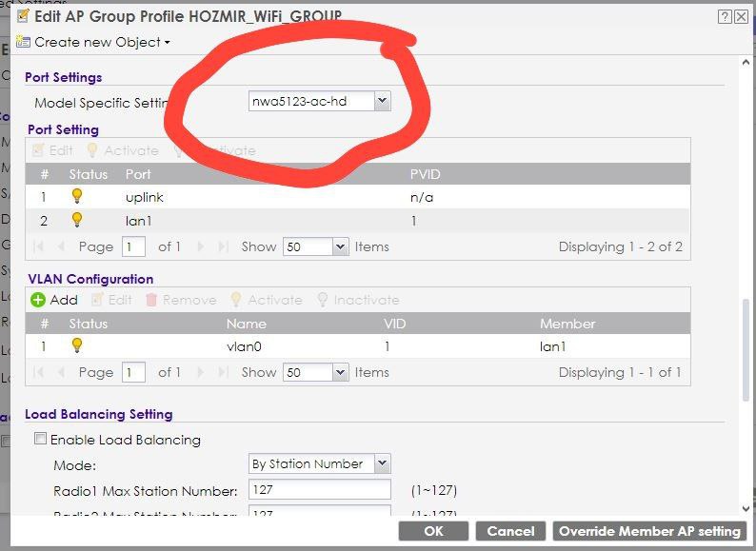Click the uplink port status bulb
756x551 pixels.
[77, 196]
